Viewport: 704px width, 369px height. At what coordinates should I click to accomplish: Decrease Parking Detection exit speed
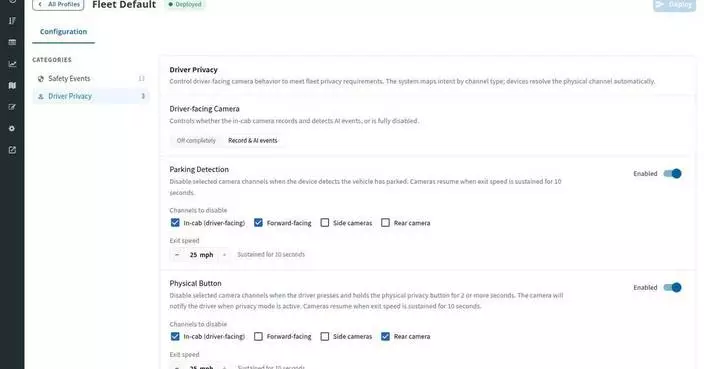coord(177,255)
